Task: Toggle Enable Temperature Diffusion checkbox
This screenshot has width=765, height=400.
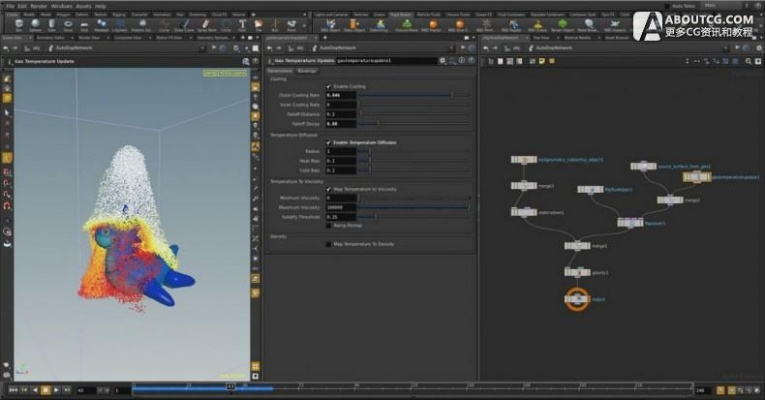Action: pos(329,142)
